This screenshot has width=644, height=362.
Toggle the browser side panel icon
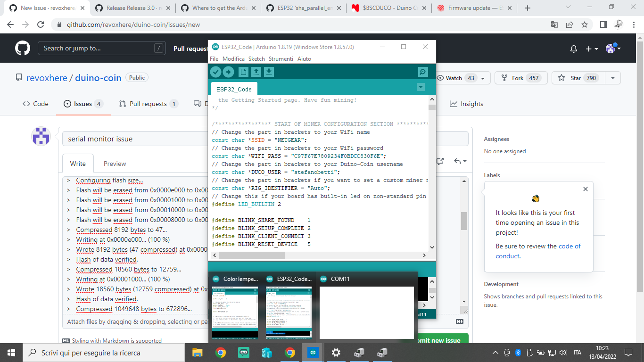point(603,25)
